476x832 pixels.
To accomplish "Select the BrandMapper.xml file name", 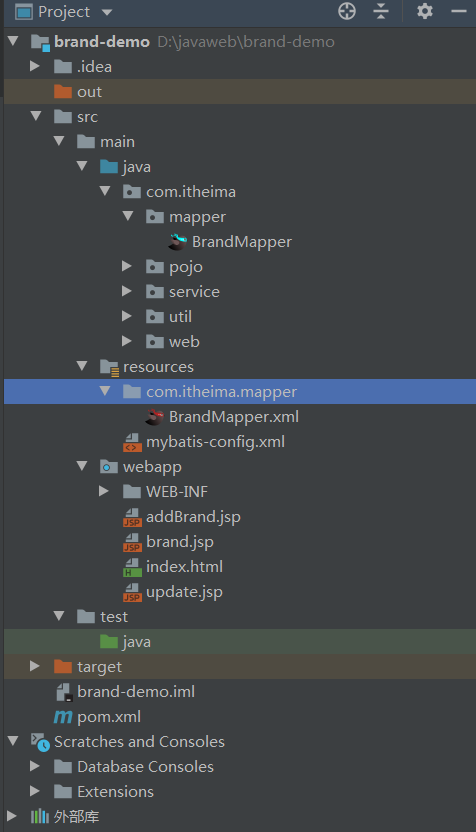I will (x=234, y=417).
